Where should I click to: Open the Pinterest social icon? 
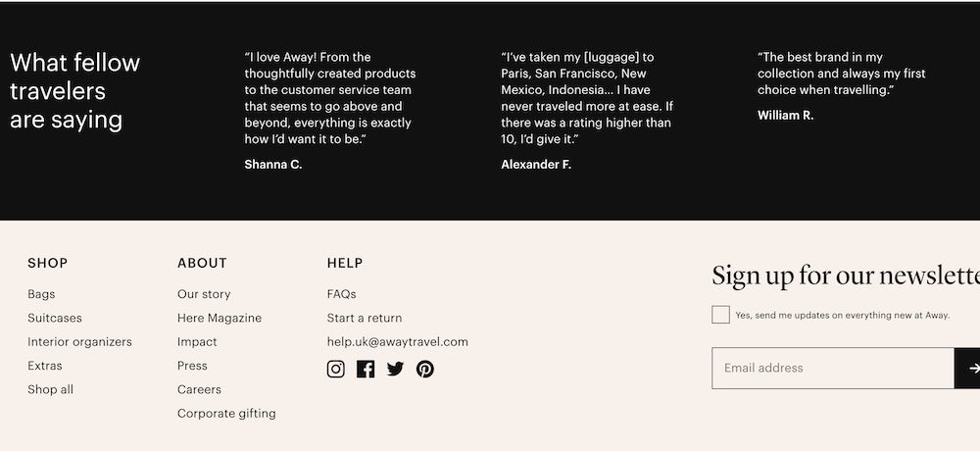[x=424, y=369]
